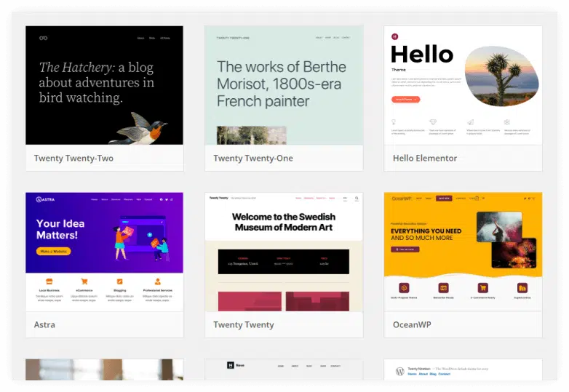Open the Twenty Twenty-One theme name label
The height and width of the screenshot is (392, 569).
pos(253,158)
